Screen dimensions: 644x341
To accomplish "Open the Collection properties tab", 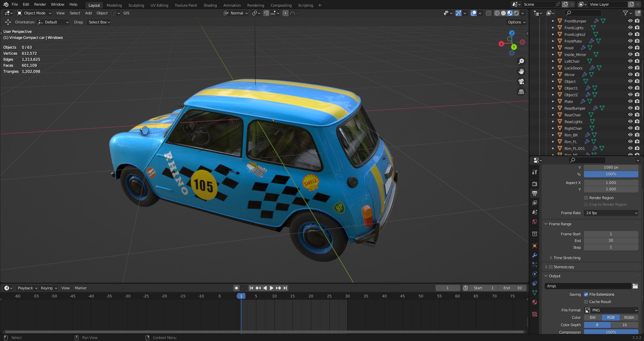I will 535,234.
